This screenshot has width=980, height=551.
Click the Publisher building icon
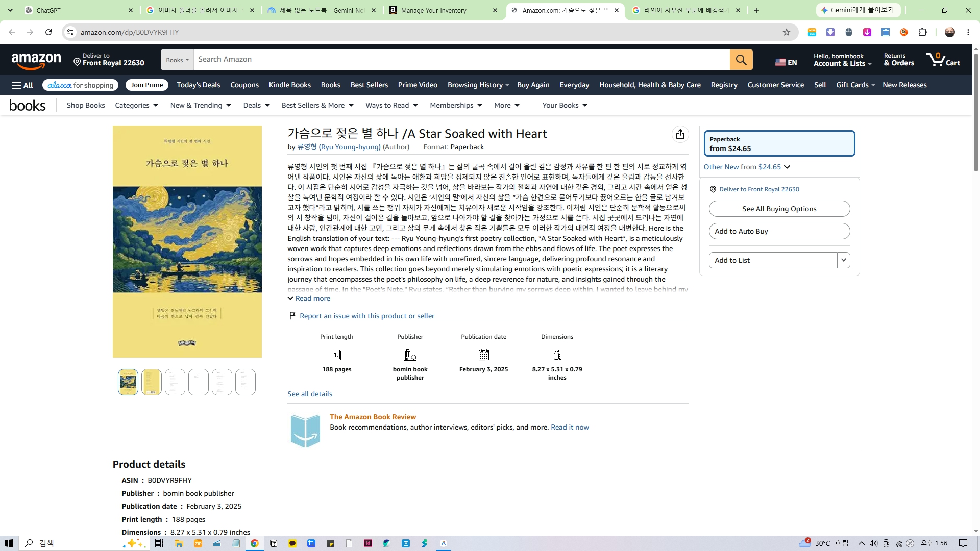point(410,355)
